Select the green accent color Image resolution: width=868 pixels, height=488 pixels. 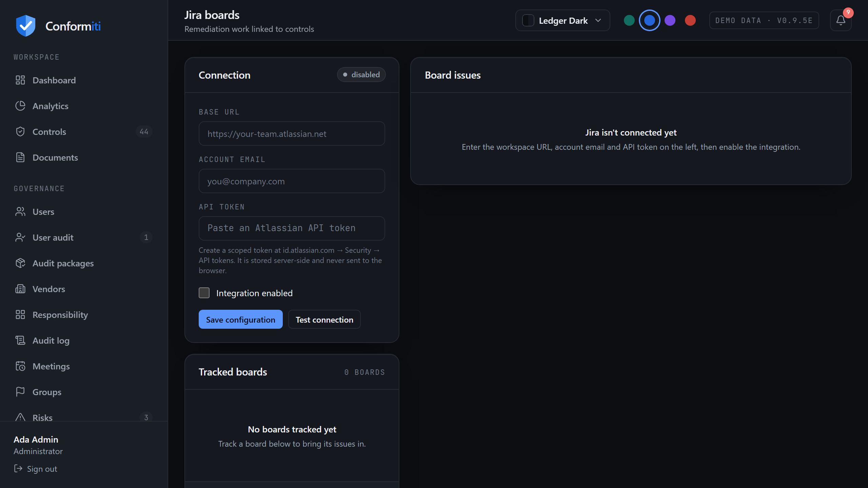(x=629, y=20)
